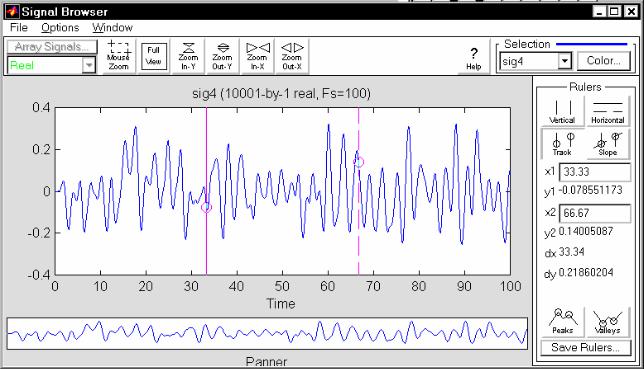The height and width of the screenshot is (369, 644).
Task: Zoom in along the Y axis
Action: pyautogui.click(x=188, y=55)
